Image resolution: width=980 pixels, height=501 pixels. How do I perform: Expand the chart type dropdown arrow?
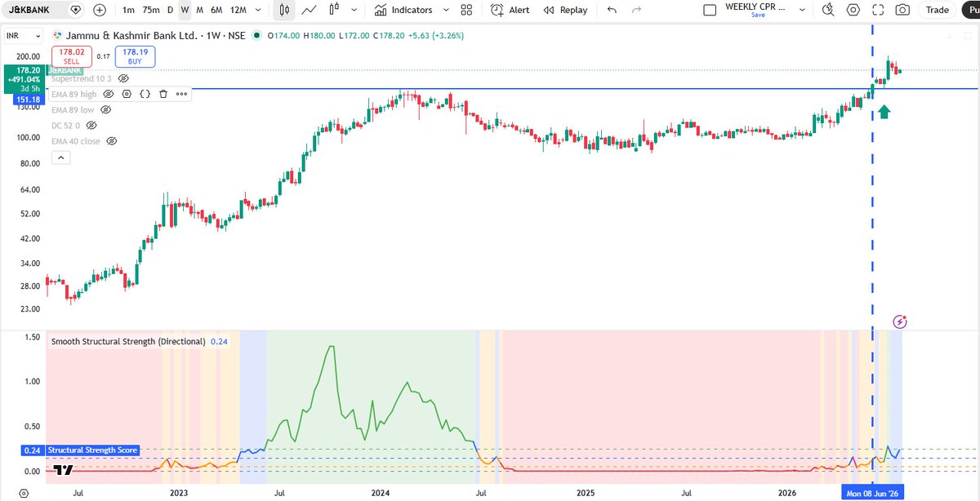tap(354, 10)
